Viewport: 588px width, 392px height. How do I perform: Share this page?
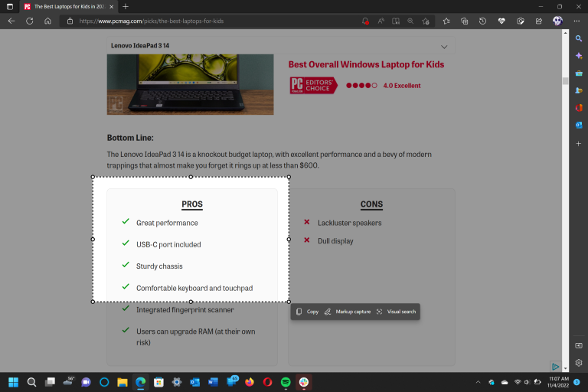click(x=539, y=21)
